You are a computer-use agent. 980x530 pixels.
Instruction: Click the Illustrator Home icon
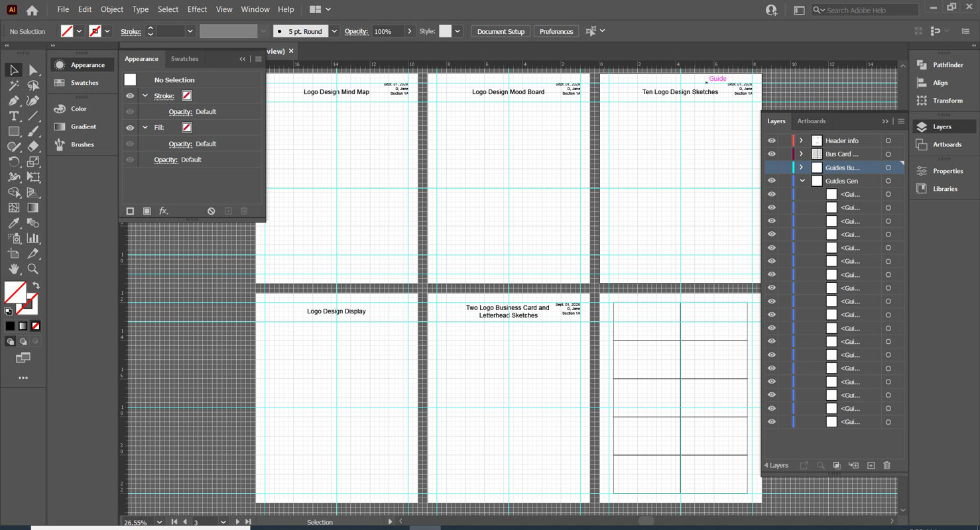[32, 10]
